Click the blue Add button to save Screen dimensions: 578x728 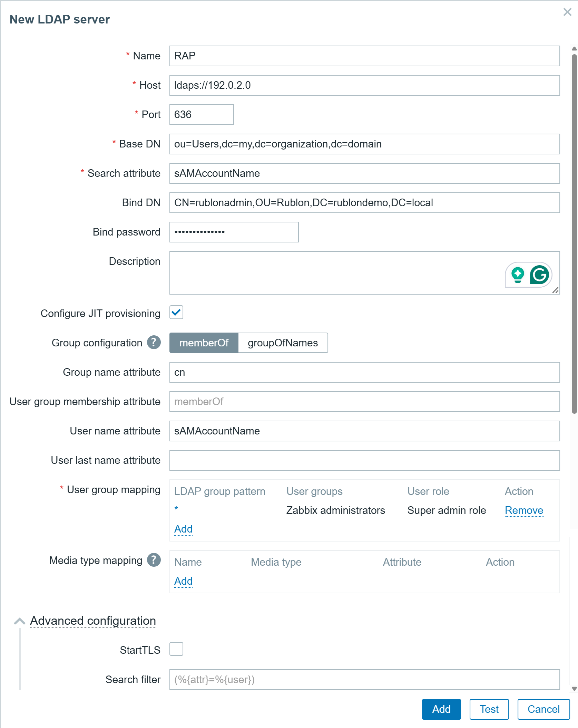click(x=441, y=709)
